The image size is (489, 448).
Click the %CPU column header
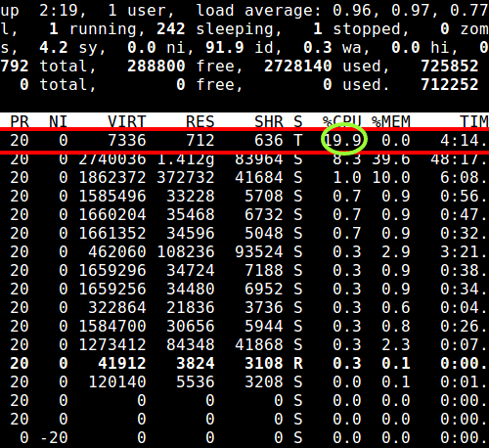[x=341, y=121]
